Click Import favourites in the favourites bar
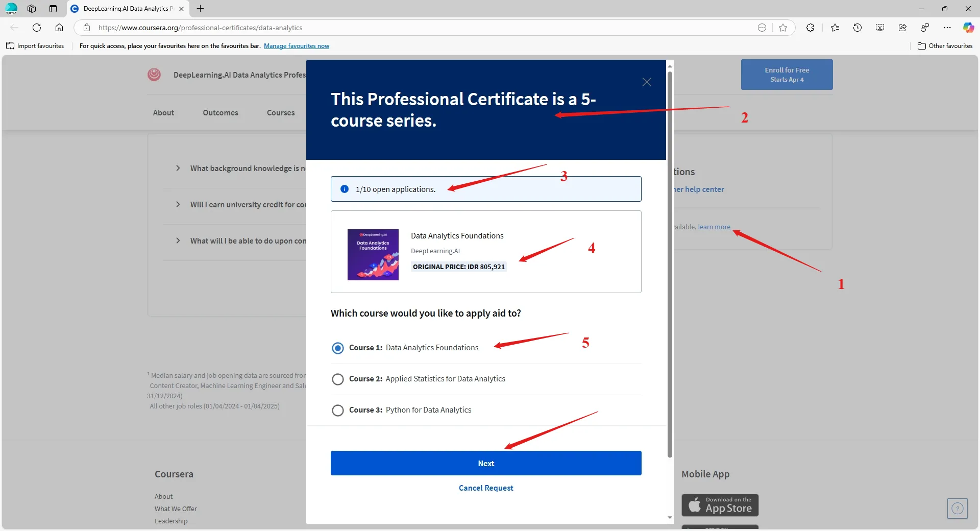This screenshot has height=531, width=980. [35, 46]
